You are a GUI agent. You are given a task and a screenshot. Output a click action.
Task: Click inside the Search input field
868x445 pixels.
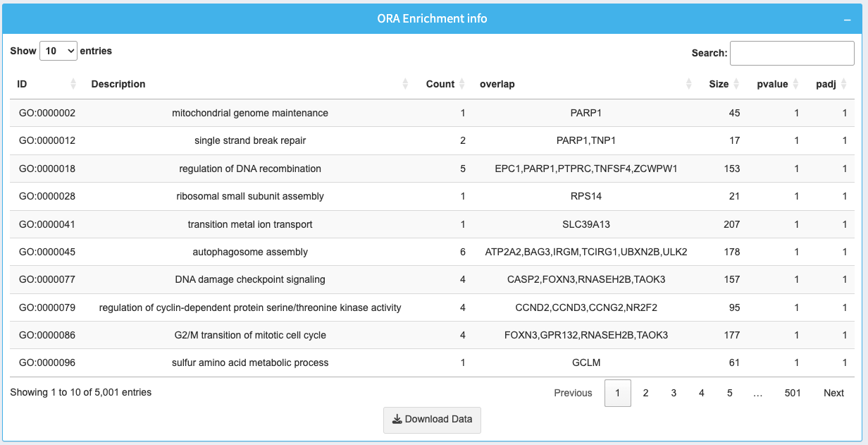coord(792,53)
